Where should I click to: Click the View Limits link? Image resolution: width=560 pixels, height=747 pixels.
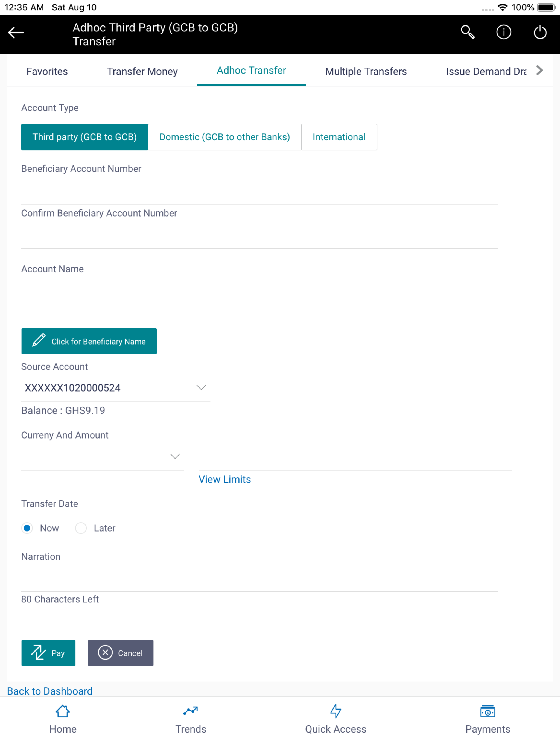coord(224,479)
